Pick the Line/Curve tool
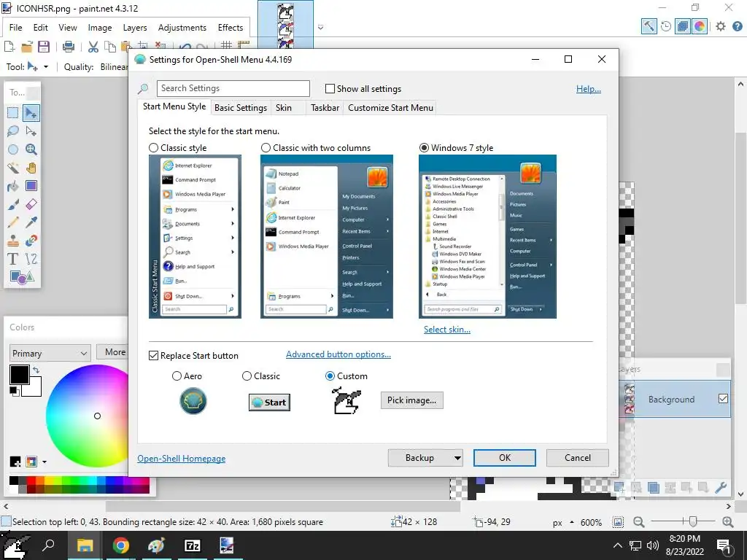This screenshot has width=747, height=560. pyautogui.click(x=31, y=259)
